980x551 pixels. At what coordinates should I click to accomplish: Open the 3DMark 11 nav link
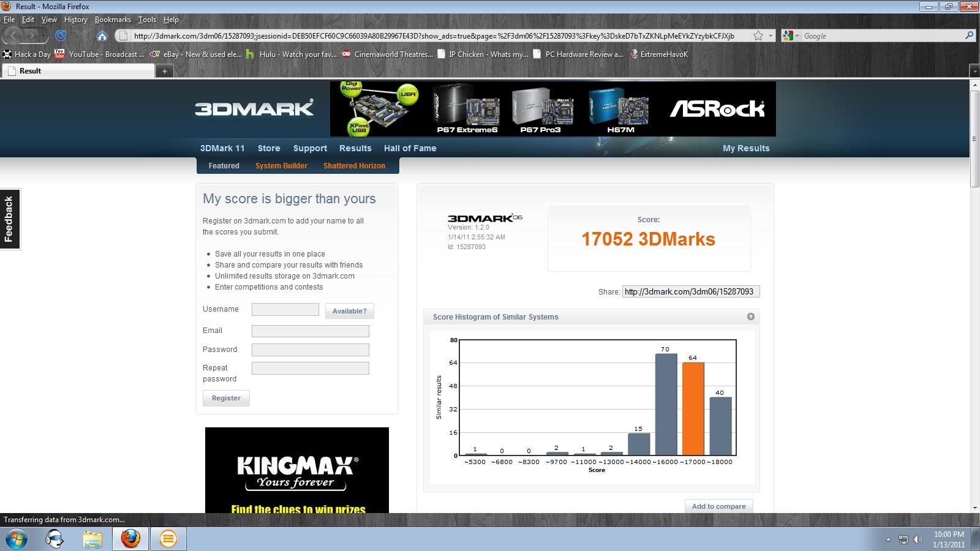pos(222,148)
